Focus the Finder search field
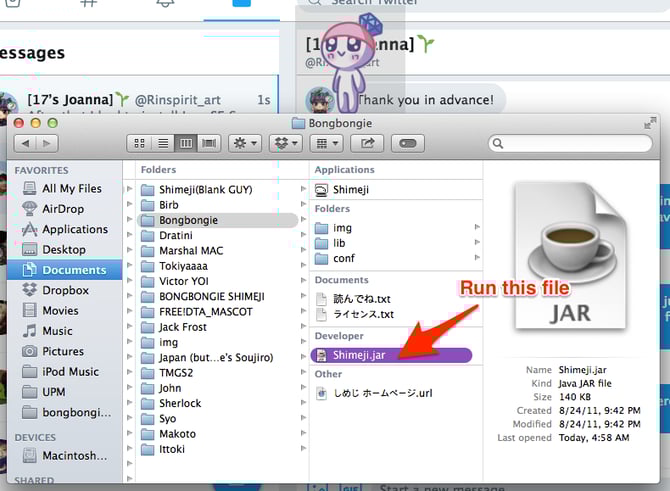670x491 pixels. (x=570, y=143)
